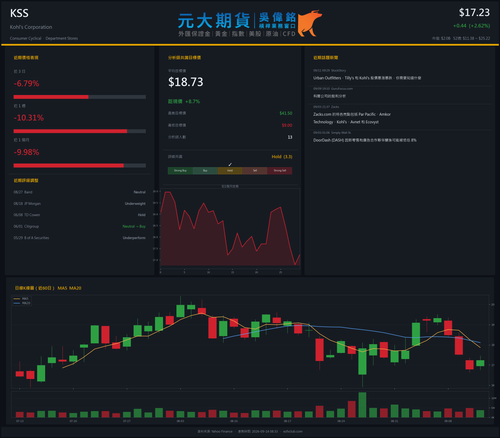Viewport: 500px width, 438px height.
Task: Click the 06/08 TD Cowen Hold row
Action: coord(79,215)
